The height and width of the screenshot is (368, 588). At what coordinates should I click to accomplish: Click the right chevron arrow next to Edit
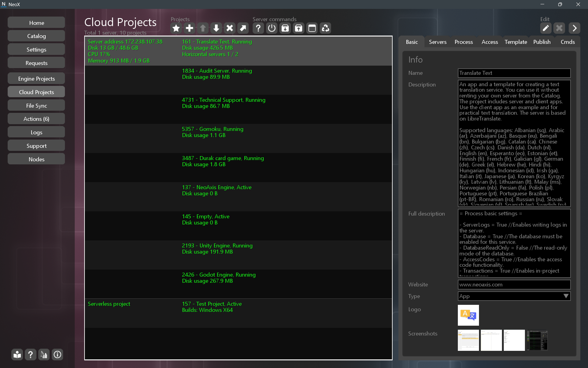coord(574,28)
